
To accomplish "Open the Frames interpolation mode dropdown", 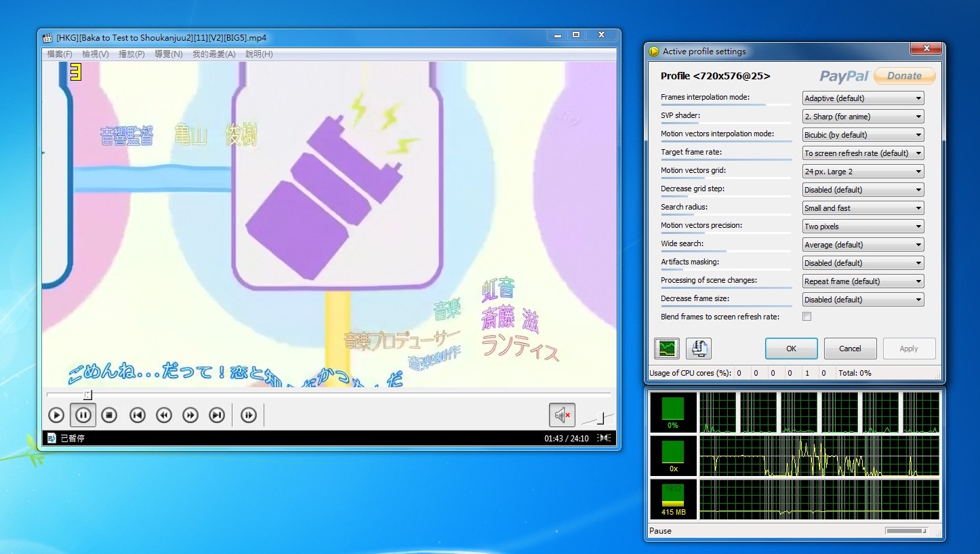I will coord(863,98).
